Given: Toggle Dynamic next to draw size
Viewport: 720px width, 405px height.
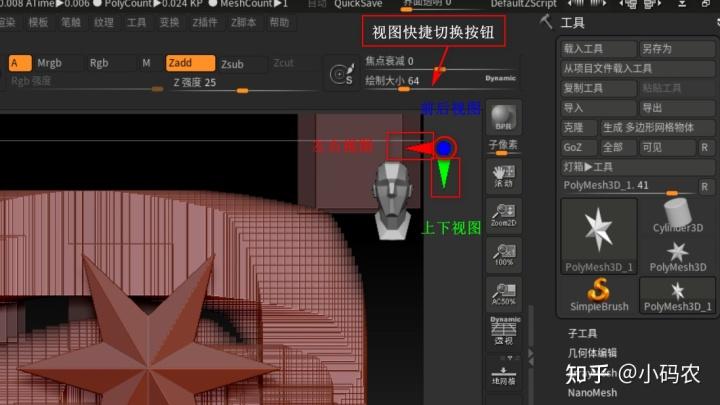Looking at the screenshot, I should pyautogui.click(x=500, y=78).
